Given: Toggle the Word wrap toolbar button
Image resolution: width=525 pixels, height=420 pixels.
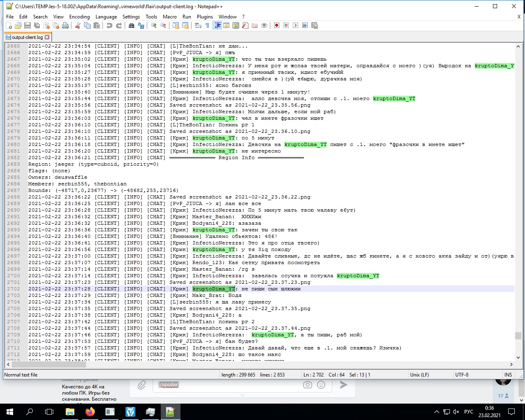Looking at the screenshot, I should tap(198, 25).
